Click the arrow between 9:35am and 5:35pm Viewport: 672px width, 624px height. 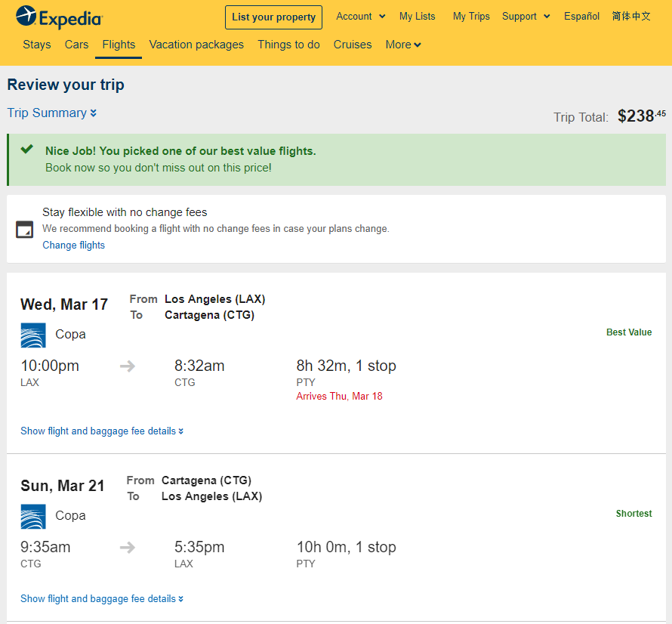[128, 547]
